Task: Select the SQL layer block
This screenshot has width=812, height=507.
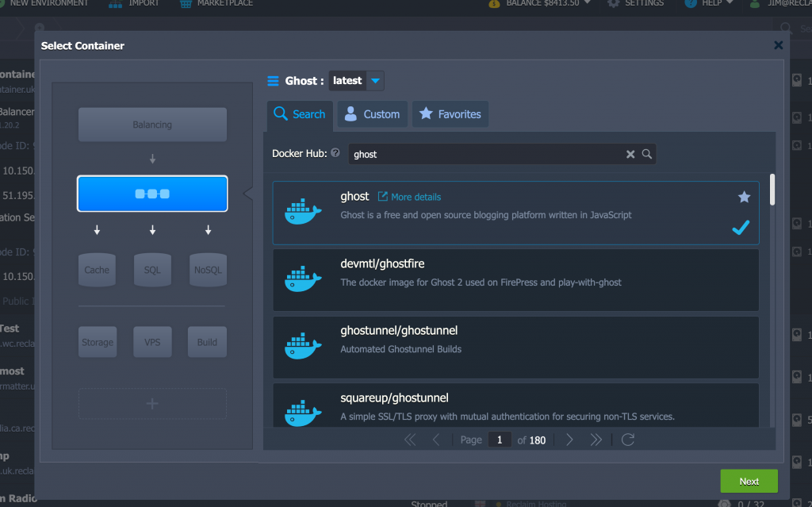Action: click(152, 270)
